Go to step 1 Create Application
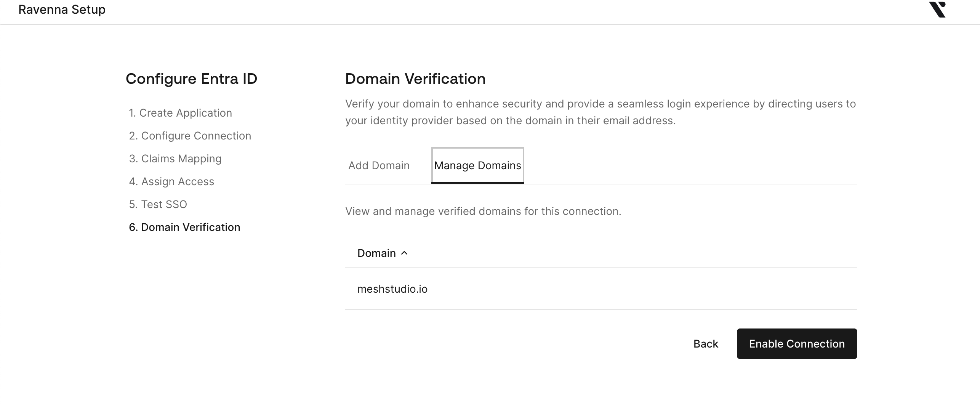 (180, 113)
